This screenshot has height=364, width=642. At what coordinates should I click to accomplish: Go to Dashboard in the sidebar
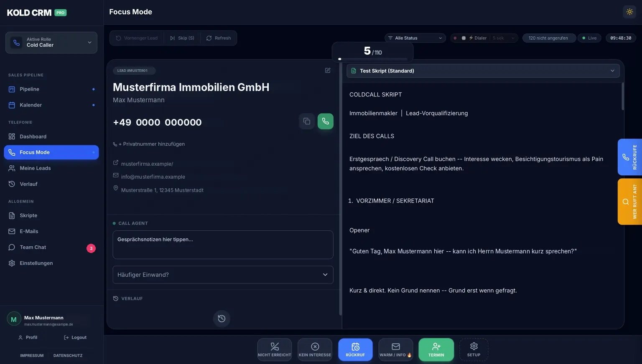(x=51, y=136)
